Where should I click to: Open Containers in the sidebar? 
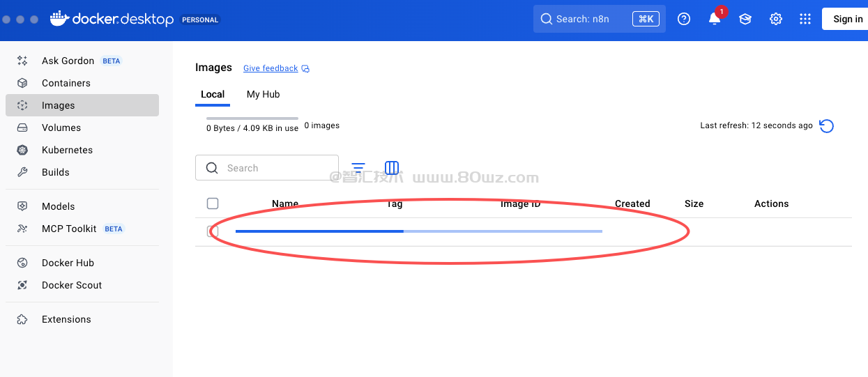(x=66, y=83)
